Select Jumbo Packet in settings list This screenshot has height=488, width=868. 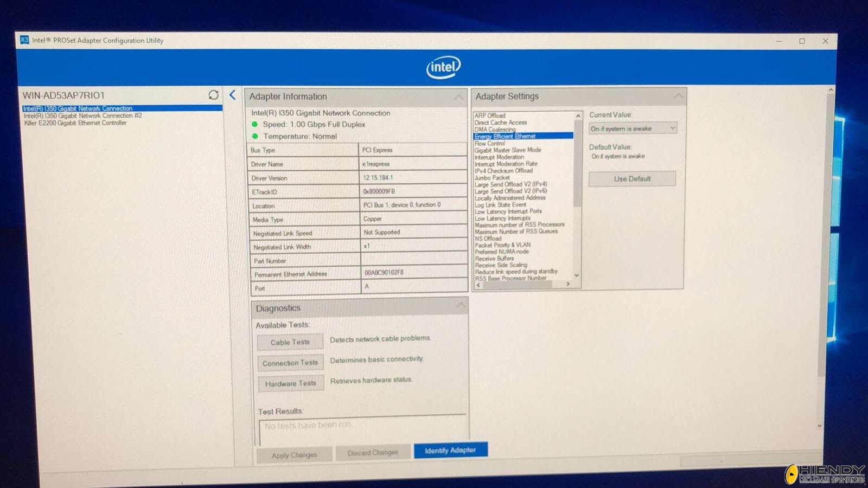[492, 178]
